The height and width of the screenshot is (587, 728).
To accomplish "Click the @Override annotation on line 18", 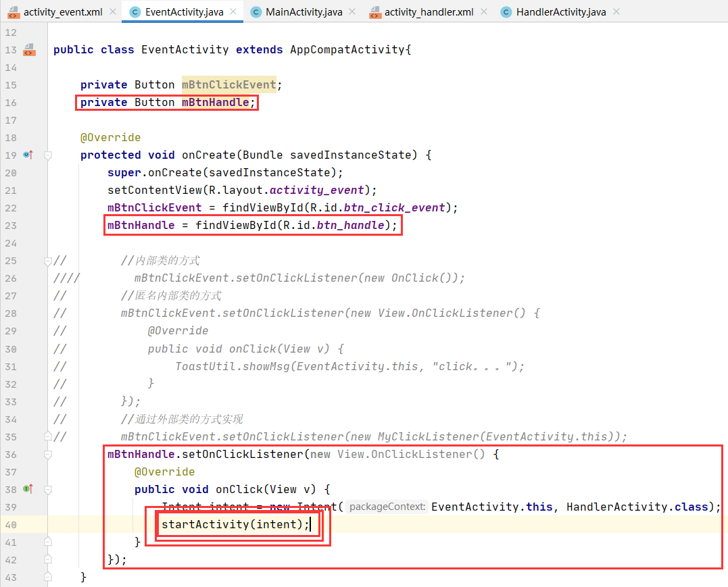I will pyautogui.click(x=110, y=137).
